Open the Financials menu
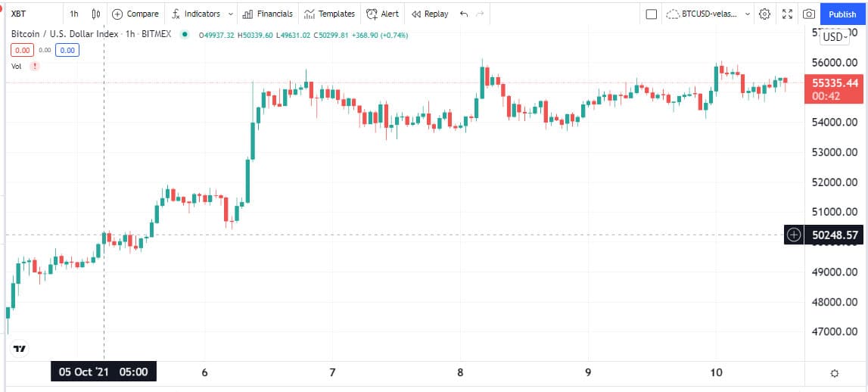Image resolution: width=868 pixels, height=392 pixels. pyautogui.click(x=267, y=14)
